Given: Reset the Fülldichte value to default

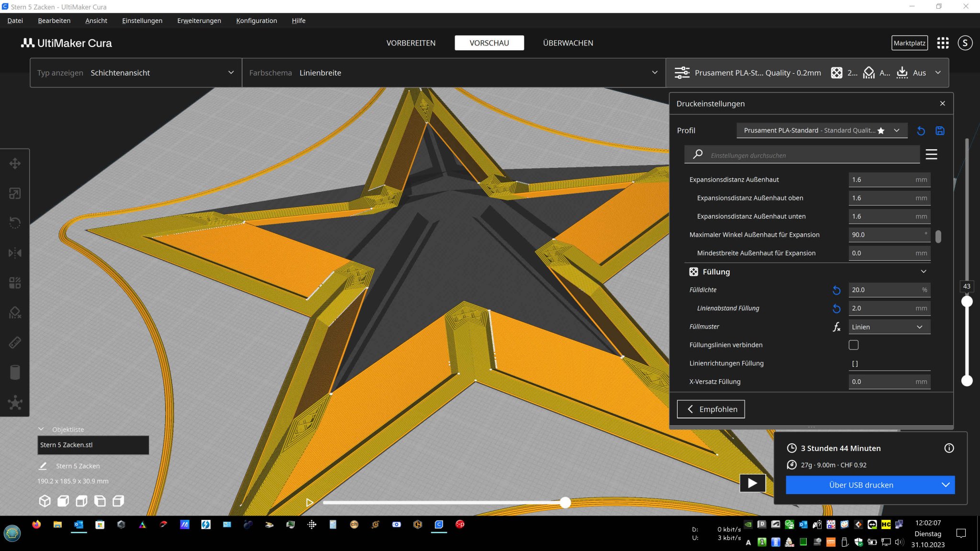Looking at the screenshot, I should click(x=836, y=290).
